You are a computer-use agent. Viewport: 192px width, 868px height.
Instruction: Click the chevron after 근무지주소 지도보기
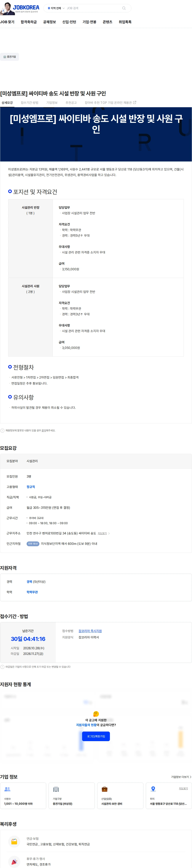click(x=109, y=533)
